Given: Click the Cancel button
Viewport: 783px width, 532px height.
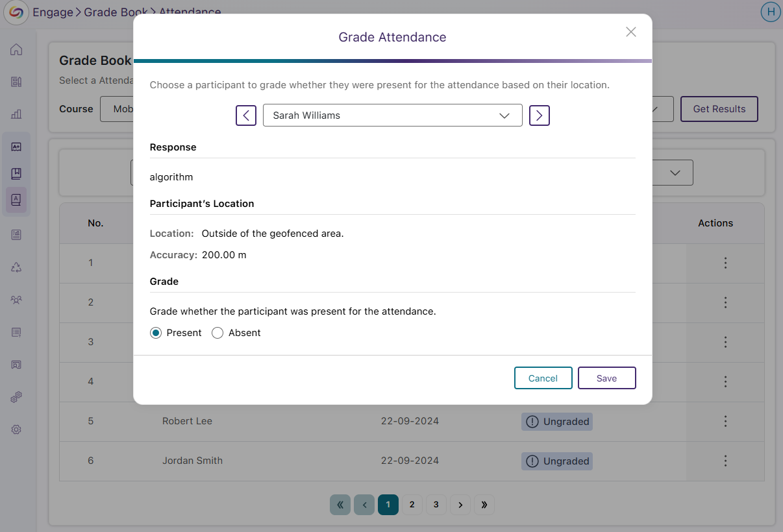Looking at the screenshot, I should click(x=543, y=378).
